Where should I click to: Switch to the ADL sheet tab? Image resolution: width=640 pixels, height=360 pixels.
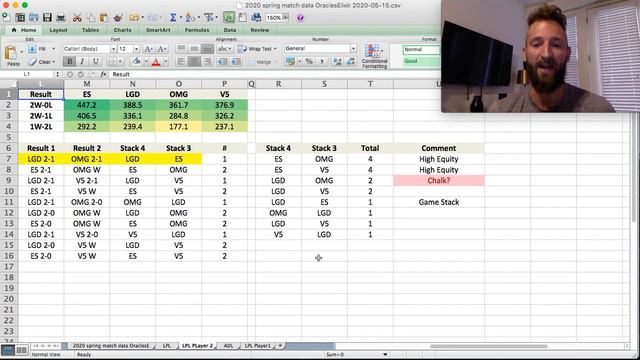tap(228, 346)
